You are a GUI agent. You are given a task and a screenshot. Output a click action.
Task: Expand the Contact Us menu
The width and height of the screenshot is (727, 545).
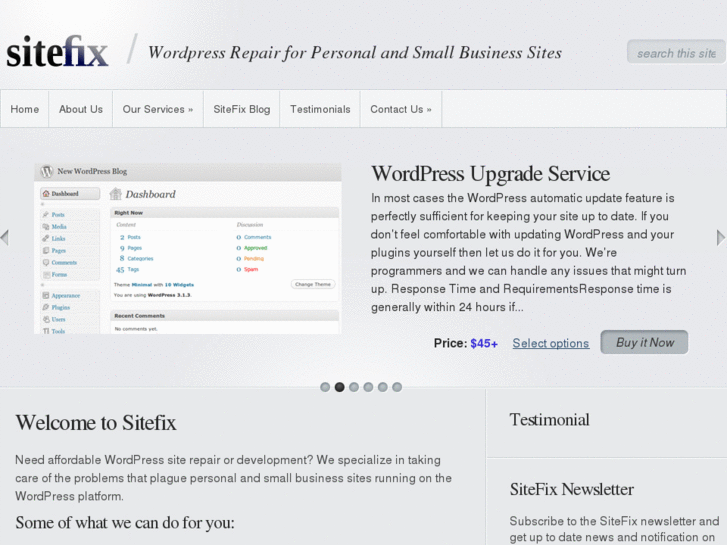401,109
